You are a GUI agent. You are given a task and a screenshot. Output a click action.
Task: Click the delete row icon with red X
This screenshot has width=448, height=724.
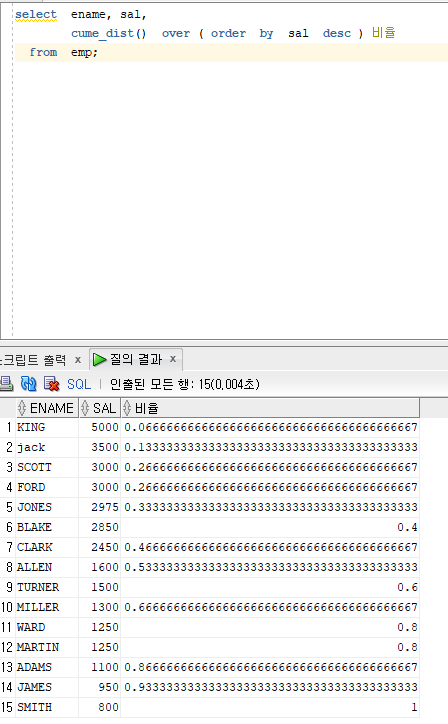[51, 384]
